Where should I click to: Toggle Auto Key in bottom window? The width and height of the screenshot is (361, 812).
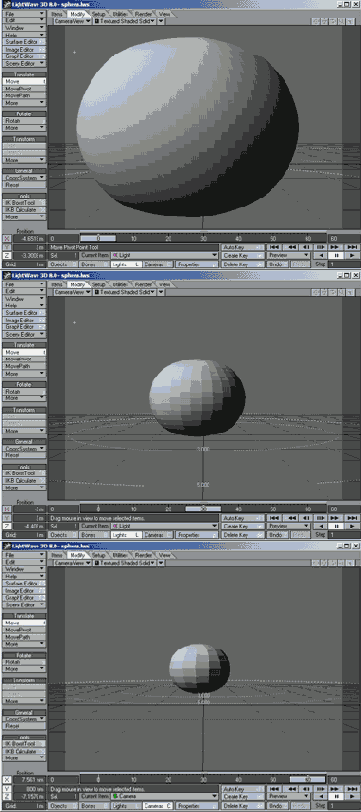[x=242, y=789]
